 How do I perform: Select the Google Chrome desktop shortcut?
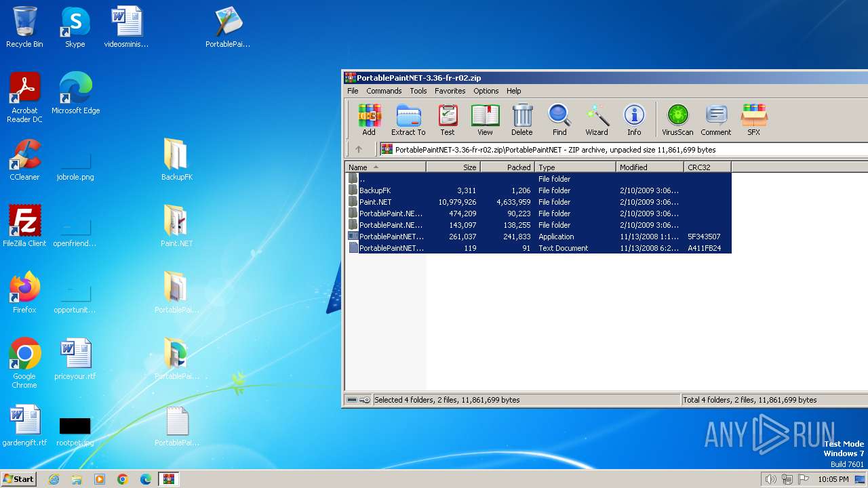tap(24, 363)
